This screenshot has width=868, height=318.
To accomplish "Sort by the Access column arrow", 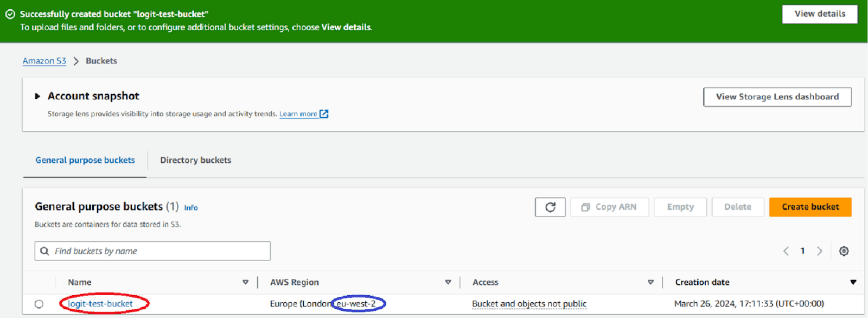I will tap(650, 282).
